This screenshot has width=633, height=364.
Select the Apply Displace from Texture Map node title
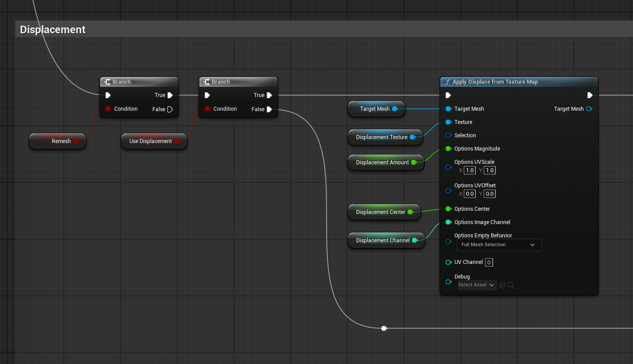[495, 82]
